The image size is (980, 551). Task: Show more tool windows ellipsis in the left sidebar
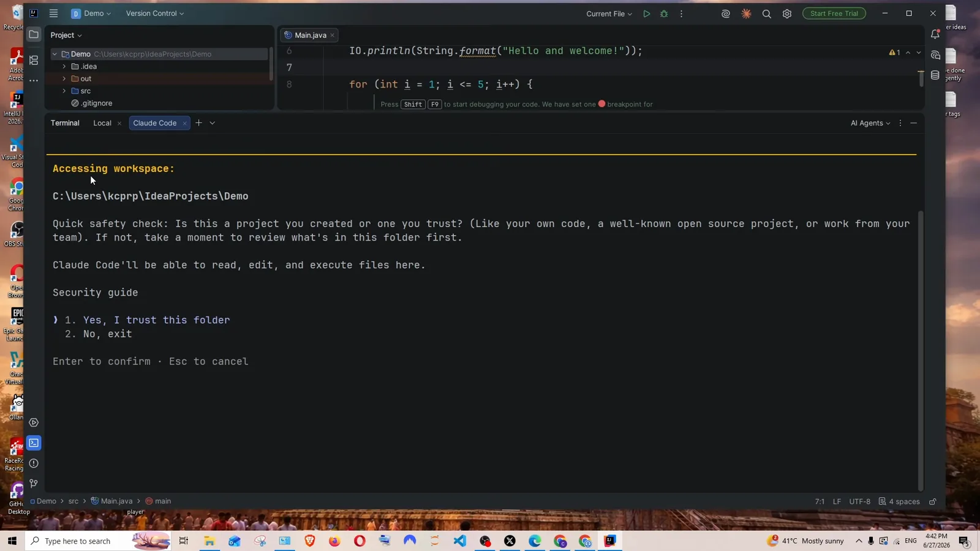click(34, 80)
